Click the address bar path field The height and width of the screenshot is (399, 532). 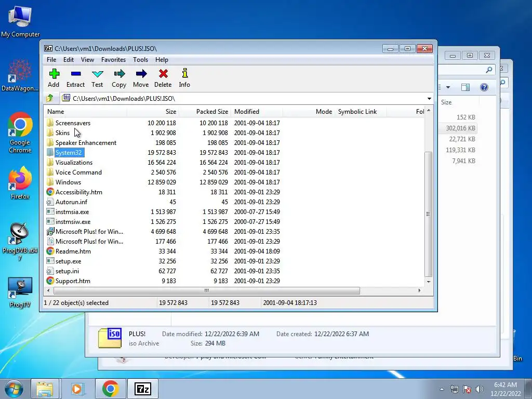243,99
